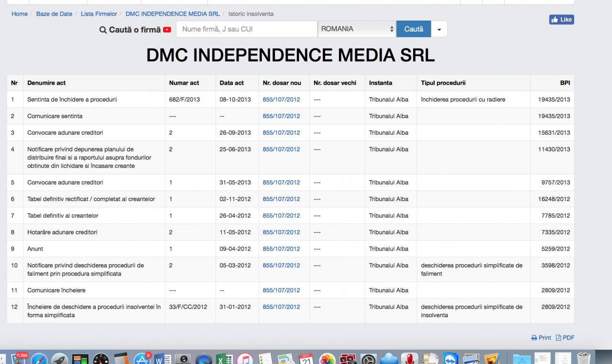This screenshot has height=364, width=612.
Task: Expand the caret dropdown beside Caută
Action: (x=439, y=29)
